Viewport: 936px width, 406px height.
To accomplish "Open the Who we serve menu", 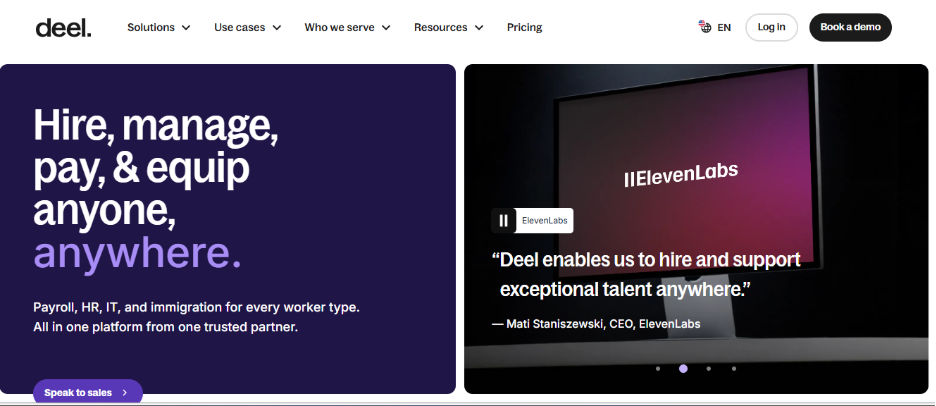I will [x=347, y=27].
